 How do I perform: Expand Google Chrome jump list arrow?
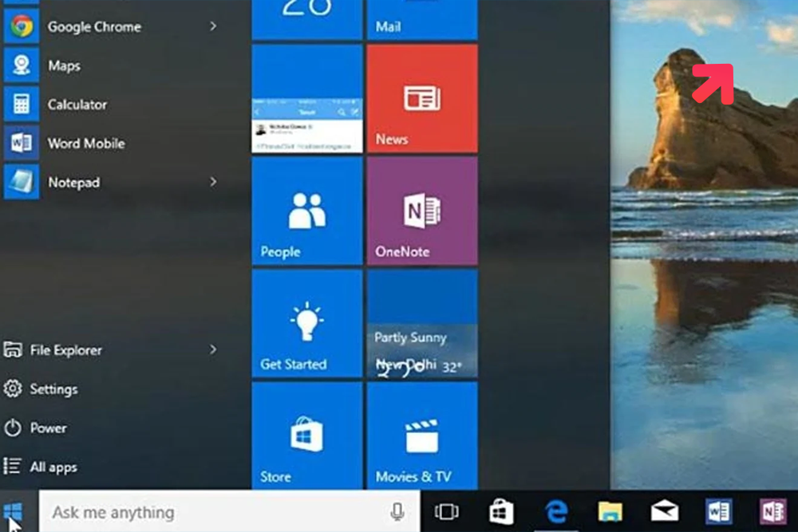213,26
